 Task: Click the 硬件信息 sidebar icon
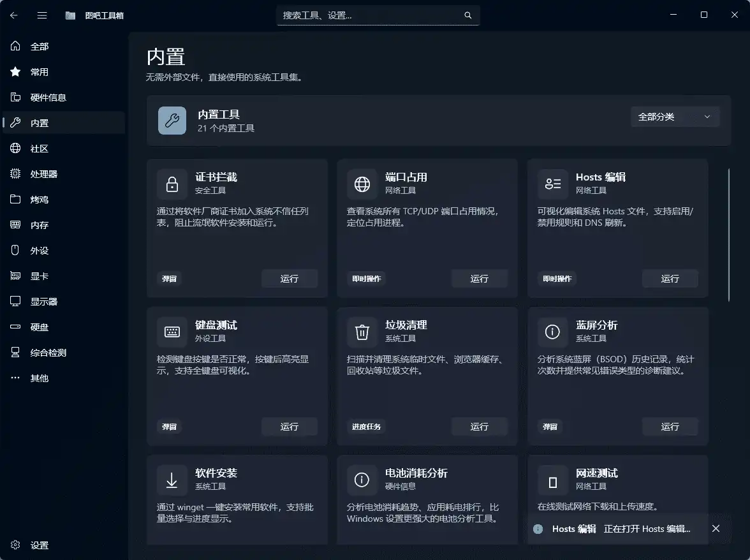[15, 97]
